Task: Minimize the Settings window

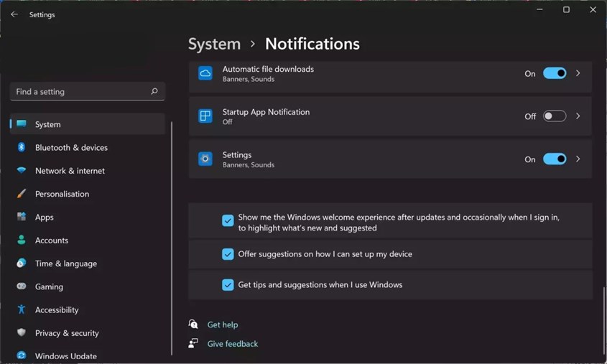Action: click(x=539, y=9)
